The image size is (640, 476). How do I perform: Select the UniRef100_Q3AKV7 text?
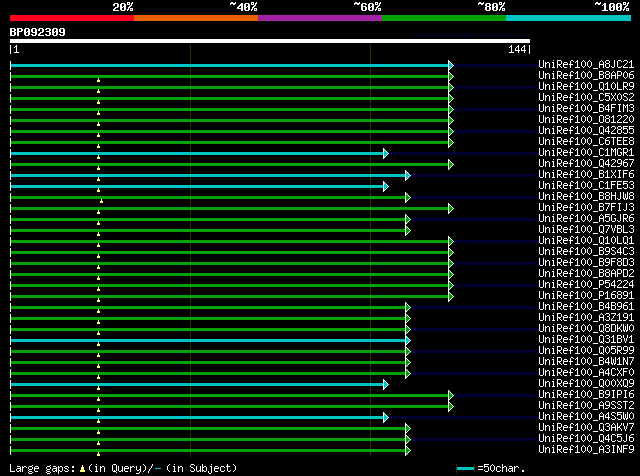[586, 428]
